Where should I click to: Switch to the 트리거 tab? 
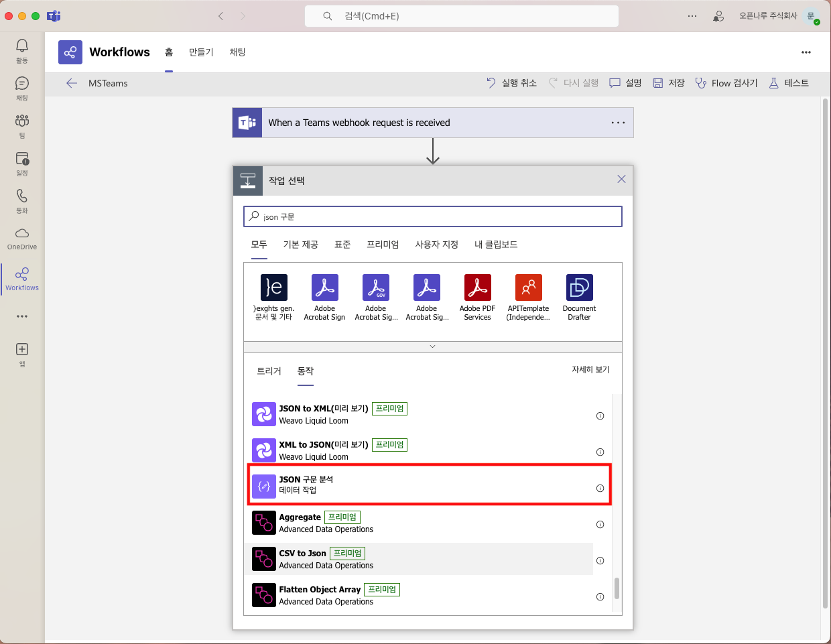point(269,371)
